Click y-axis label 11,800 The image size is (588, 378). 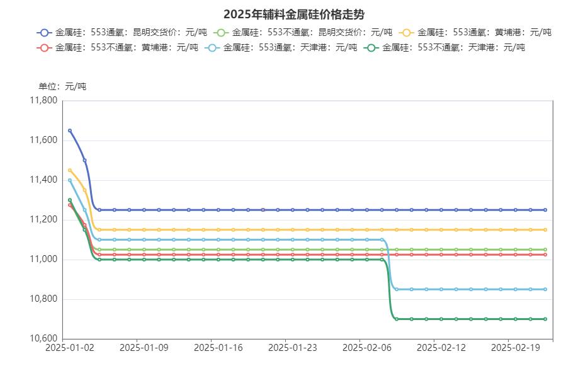[x=43, y=100]
